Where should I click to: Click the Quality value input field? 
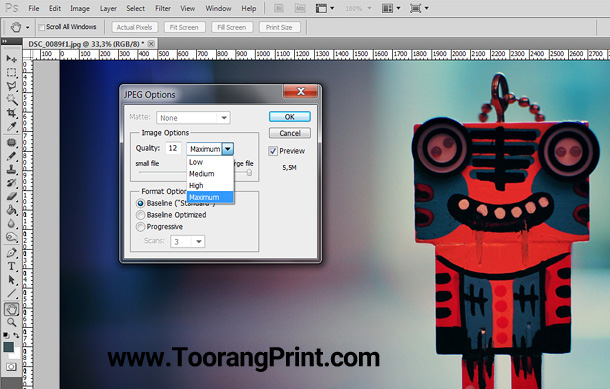point(173,148)
